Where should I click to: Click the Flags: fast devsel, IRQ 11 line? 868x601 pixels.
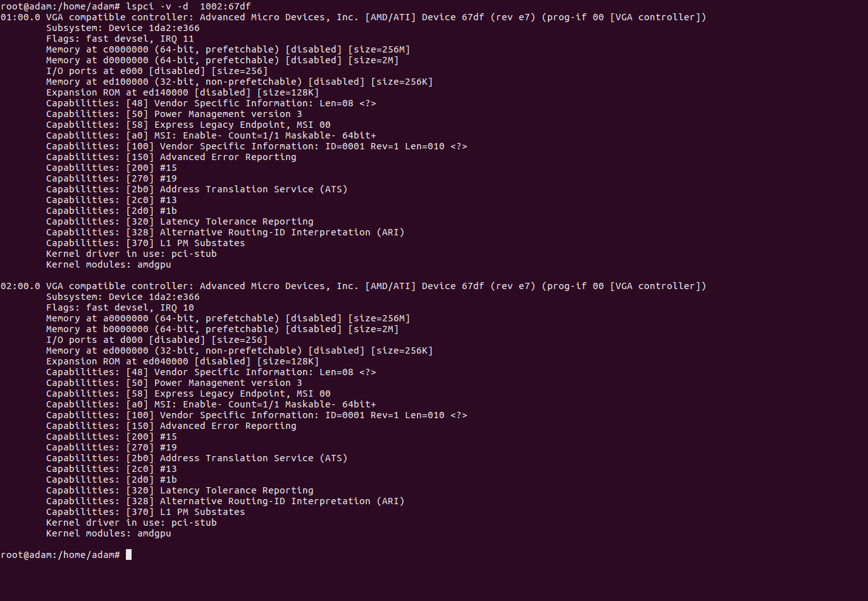coord(120,39)
